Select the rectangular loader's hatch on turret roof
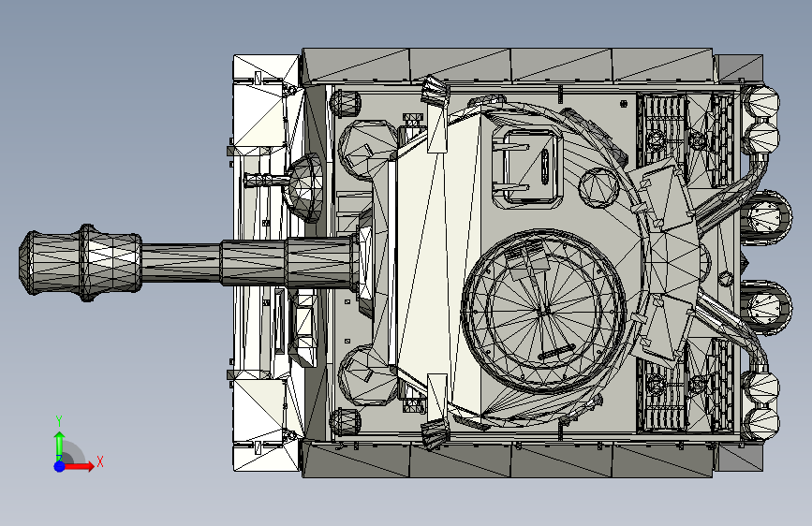 [526, 166]
